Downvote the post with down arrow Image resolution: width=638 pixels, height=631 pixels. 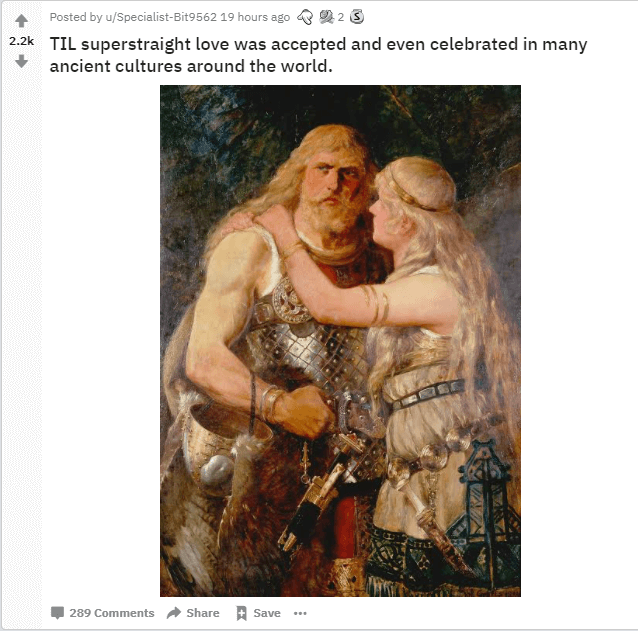[x=22, y=61]
